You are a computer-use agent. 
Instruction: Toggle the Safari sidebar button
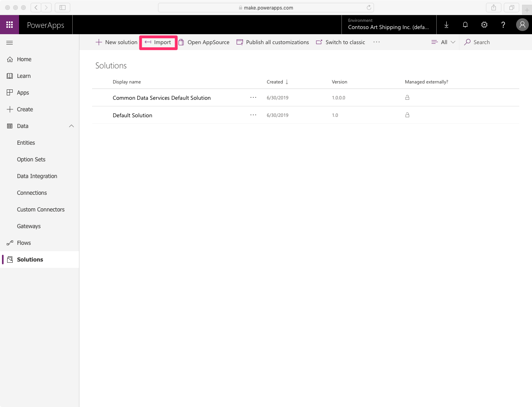(62, 8)
